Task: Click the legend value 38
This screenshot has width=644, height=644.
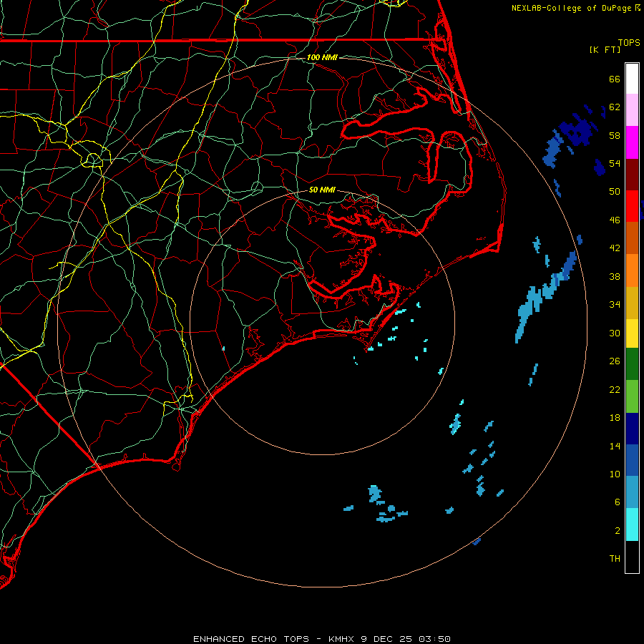Action: point(615,276)
